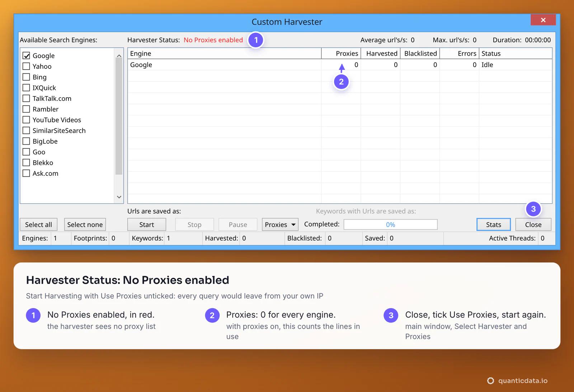Viewport: 574px width, 392px height.
Task: Click the Errors column header
Action: click(460, 53)
